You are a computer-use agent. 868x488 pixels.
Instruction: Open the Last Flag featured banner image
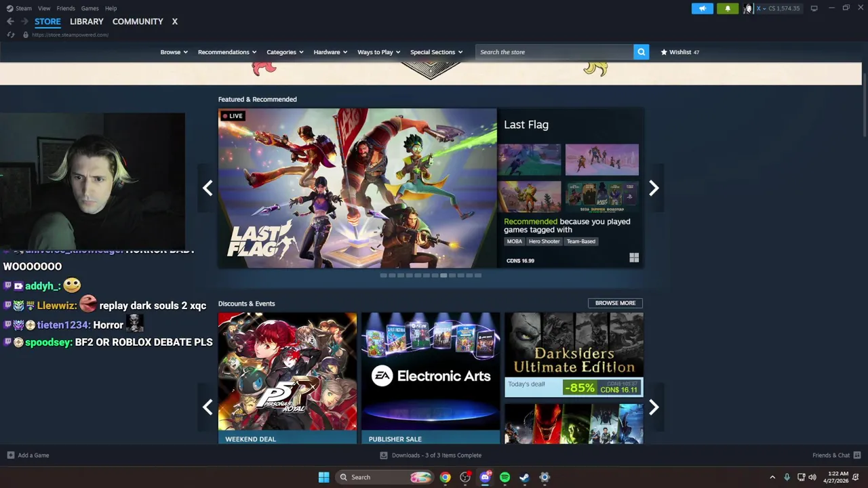[x=357, y=188]
